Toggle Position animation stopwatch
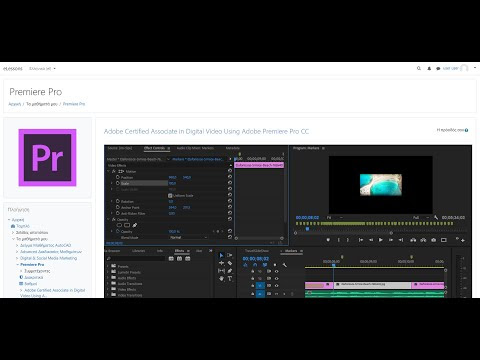 [x=118, y=177]
